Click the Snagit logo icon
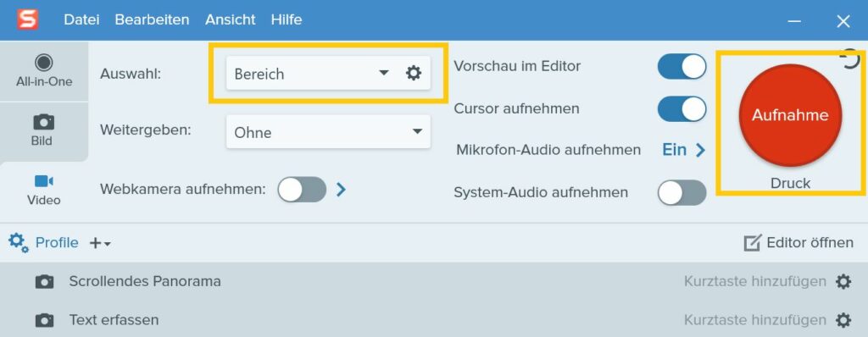Image resolution: width=868 pixels, height=337 pixels. (x=27, y=20)
